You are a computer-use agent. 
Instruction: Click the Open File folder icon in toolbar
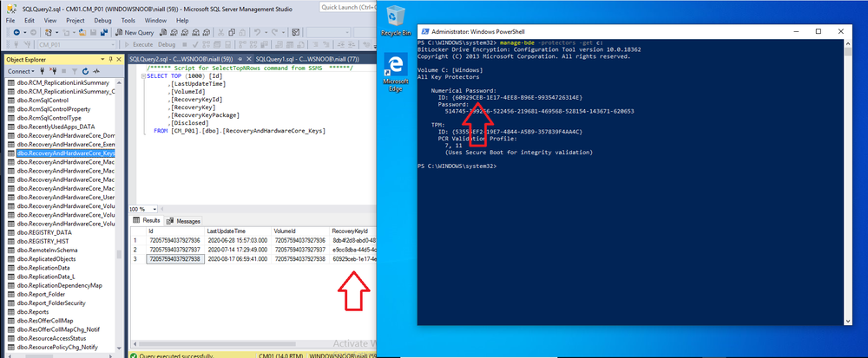[x=82, y=33]
